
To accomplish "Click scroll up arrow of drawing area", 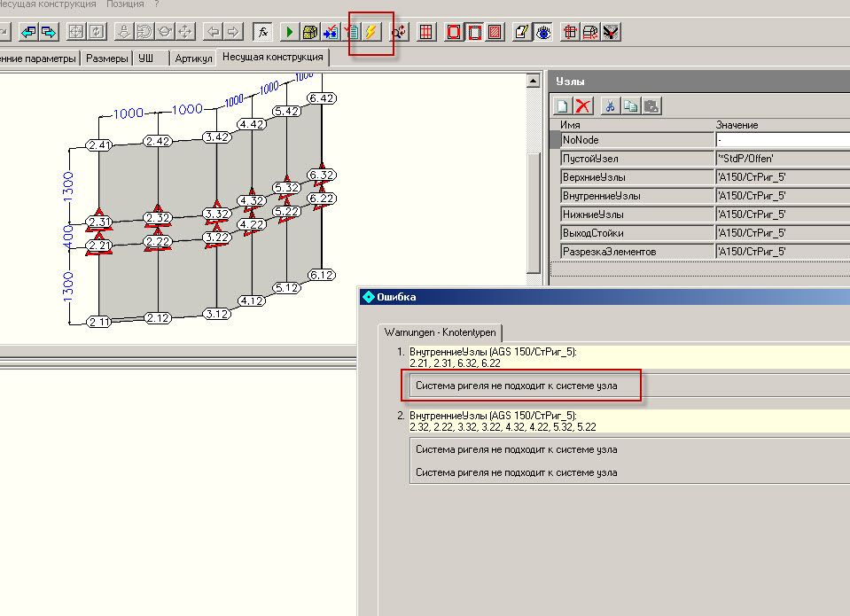I will [x=534, y=81].
